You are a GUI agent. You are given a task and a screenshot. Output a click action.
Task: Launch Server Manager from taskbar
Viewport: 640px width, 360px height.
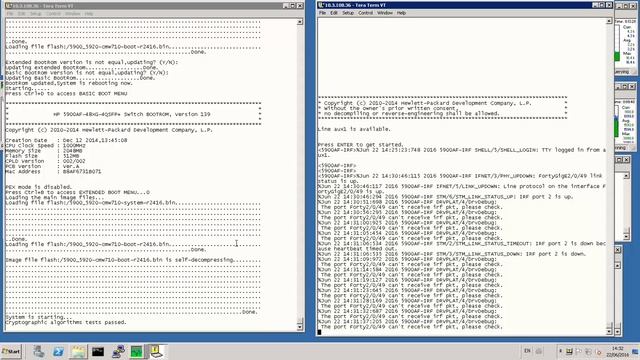(39, 351)
